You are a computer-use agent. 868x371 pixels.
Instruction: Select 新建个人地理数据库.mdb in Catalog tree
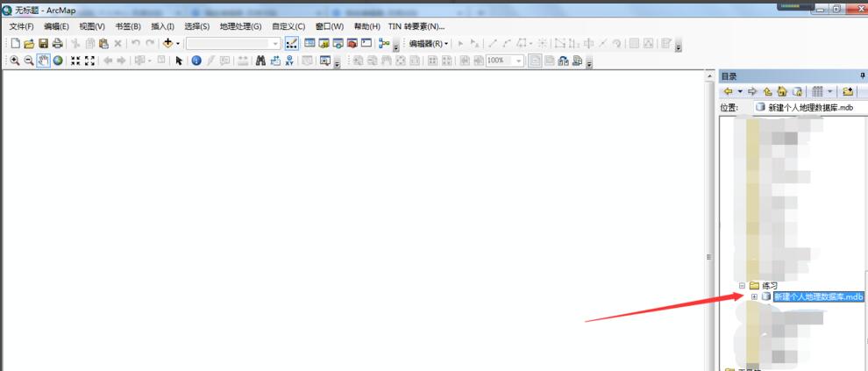(x=818, y=296)
